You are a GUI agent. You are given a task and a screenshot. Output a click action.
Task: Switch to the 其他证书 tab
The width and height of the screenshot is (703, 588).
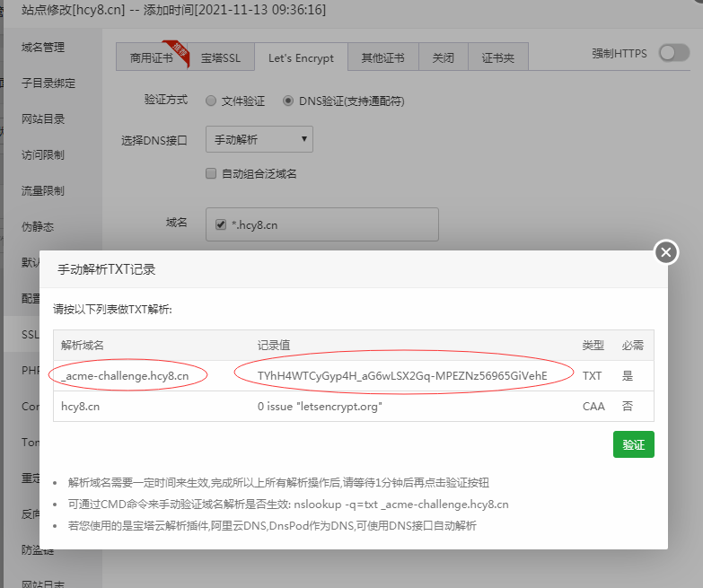tap(382, 57)
